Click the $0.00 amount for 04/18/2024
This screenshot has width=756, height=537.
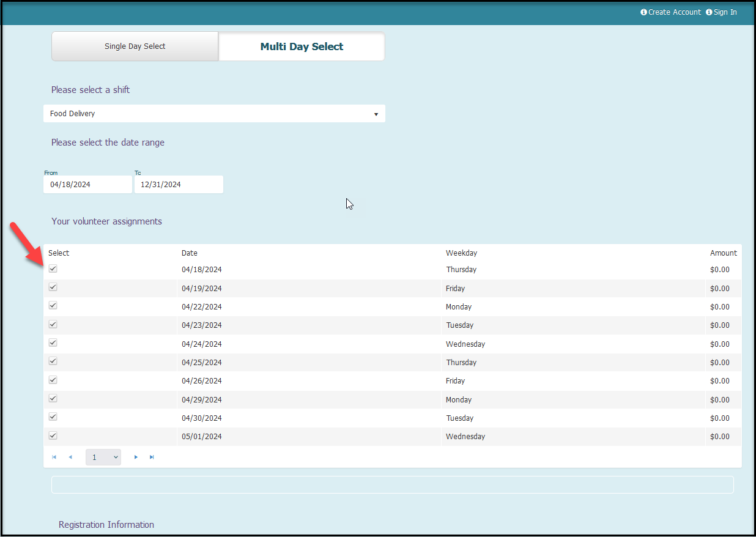(720, 270)
